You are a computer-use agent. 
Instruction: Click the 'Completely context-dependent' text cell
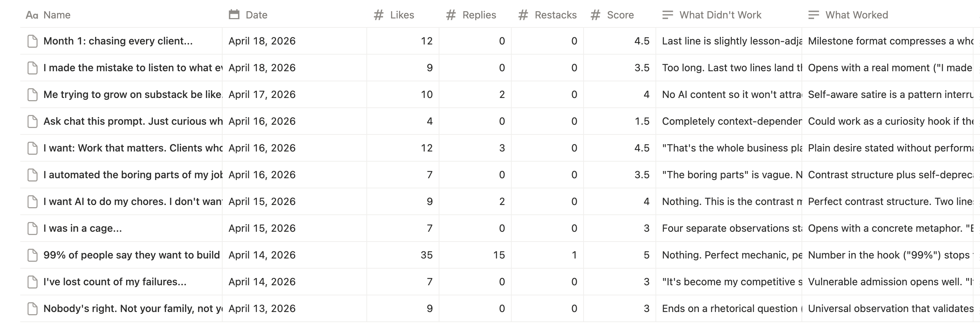pos(729,121)
